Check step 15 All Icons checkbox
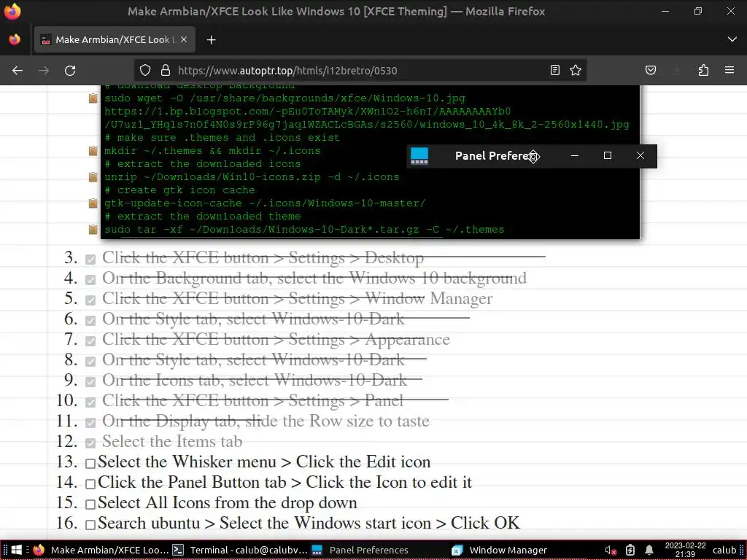Image resolution: width=747 pixels, height=560 pixels. point(90,505)
